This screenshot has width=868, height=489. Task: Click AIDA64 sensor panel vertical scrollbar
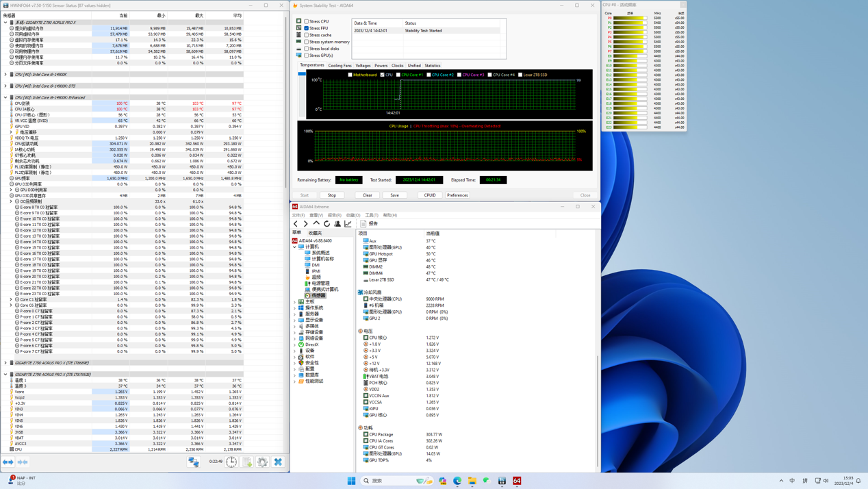coord(598,411)
